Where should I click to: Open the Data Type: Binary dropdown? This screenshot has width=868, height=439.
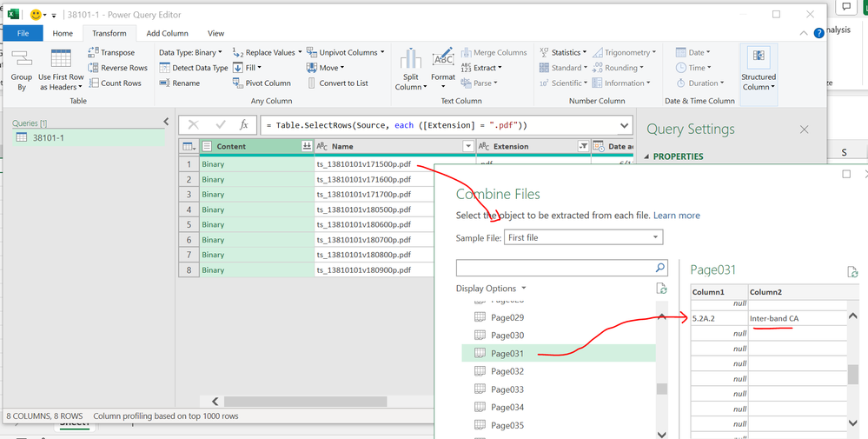[x=190, y=52]
